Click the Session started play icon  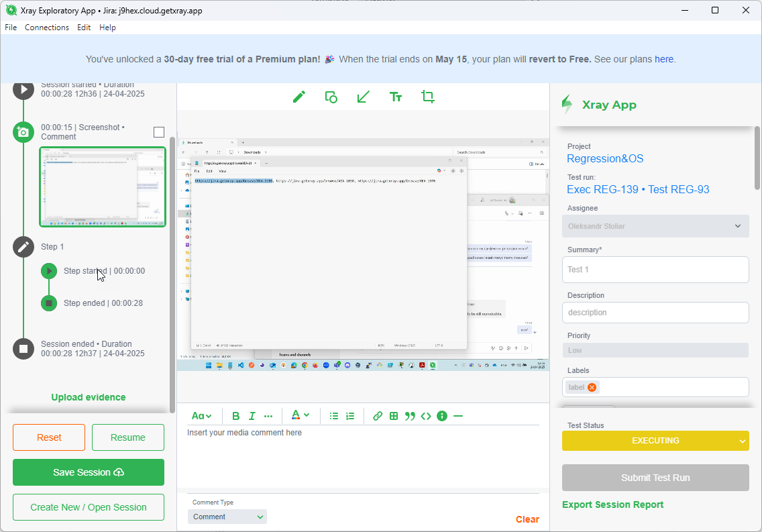[x=23, y=91]
